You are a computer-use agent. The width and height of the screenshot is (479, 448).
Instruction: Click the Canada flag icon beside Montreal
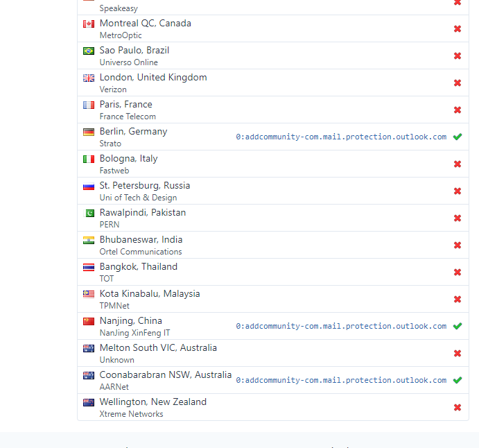[89, 24]
